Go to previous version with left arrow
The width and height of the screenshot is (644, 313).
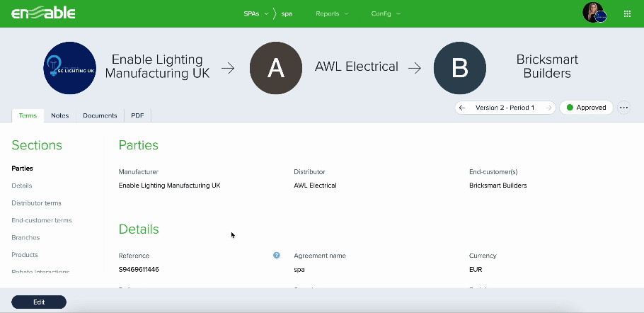pos(462,108)
